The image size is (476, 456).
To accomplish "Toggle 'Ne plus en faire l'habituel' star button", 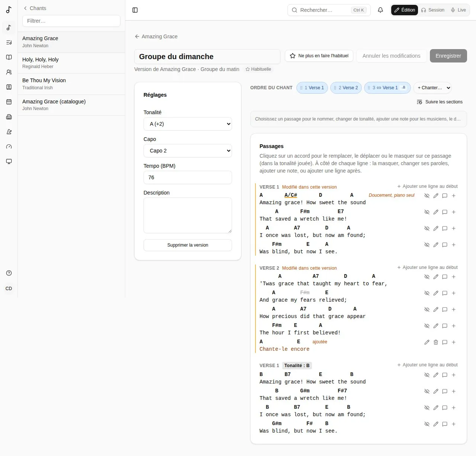I will [x=319, y=56].
